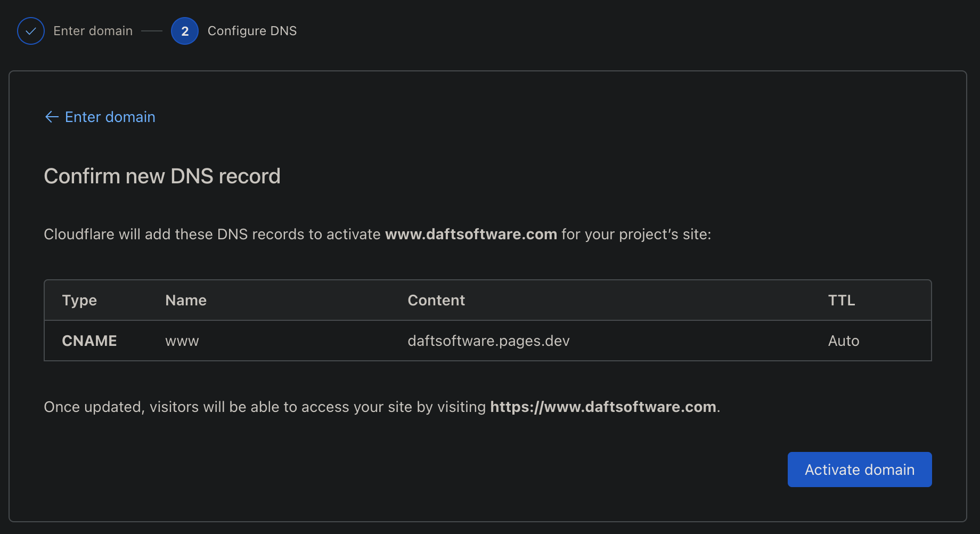Viewport: 980px width, 534px height.
Task: Click the www name cell in the table
Action: coord(182,341)
